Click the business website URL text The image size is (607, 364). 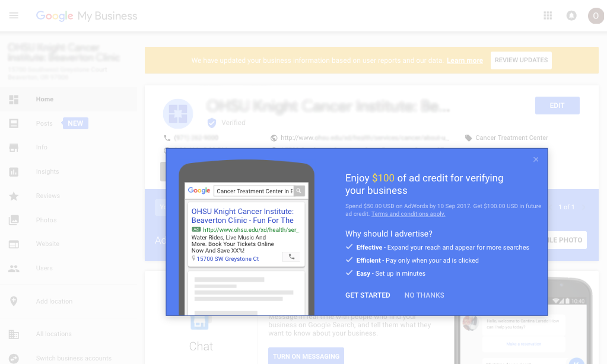[365, 138]
